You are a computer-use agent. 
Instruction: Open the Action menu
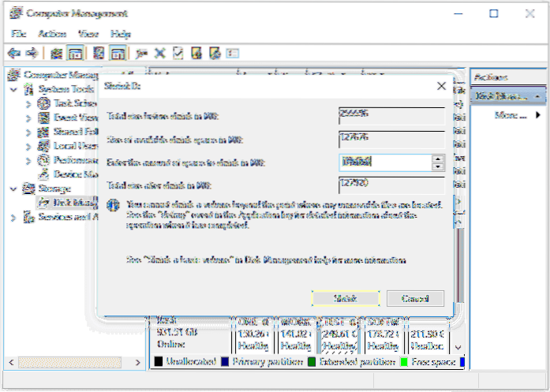[x=52, y=34]
